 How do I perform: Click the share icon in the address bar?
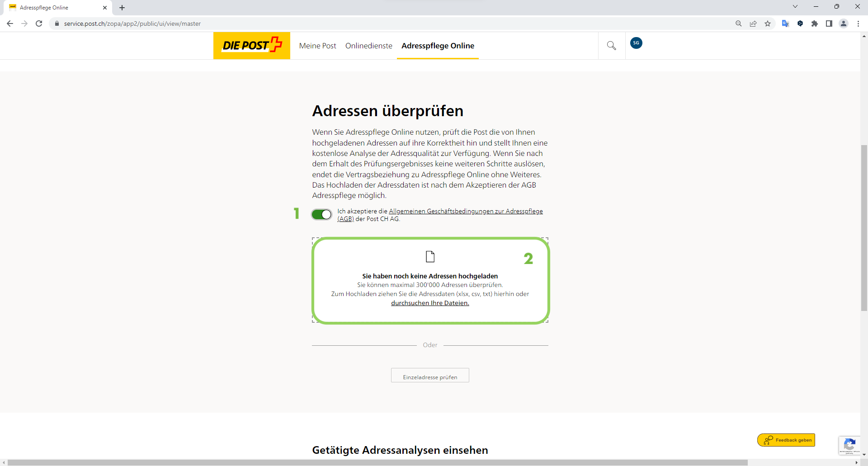[753, 24]
